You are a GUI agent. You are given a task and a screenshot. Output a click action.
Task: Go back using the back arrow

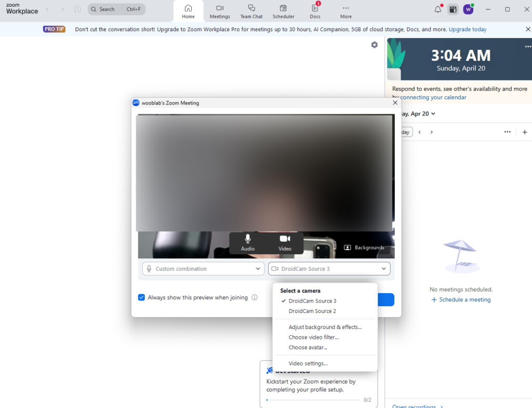pos(47,9)
